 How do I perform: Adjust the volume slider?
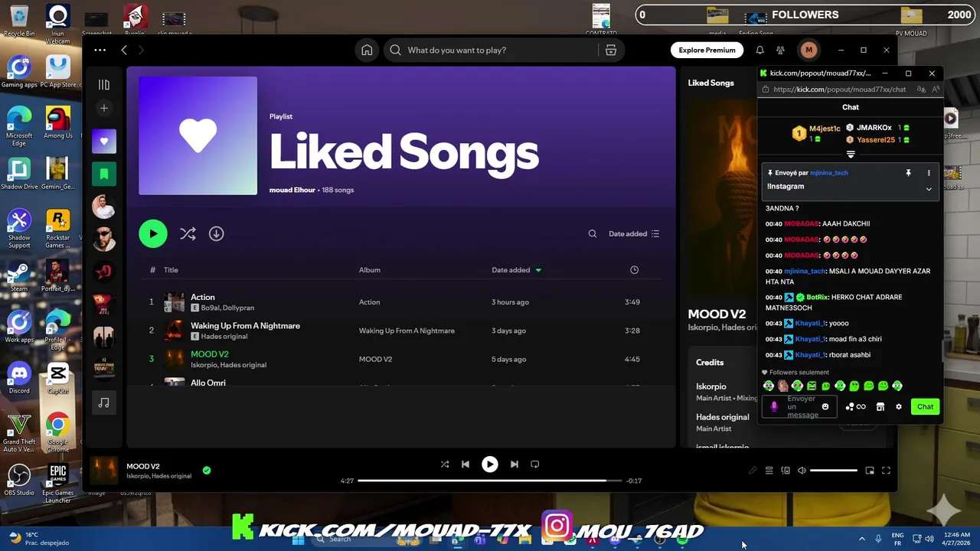(833, 471)
